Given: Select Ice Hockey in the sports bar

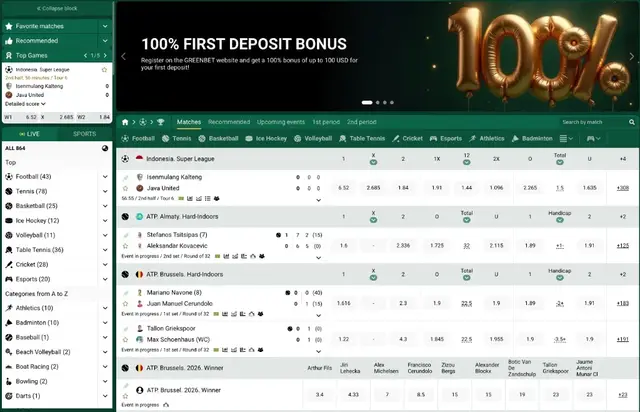Looking at the screenshot, I should click(266, 138).
